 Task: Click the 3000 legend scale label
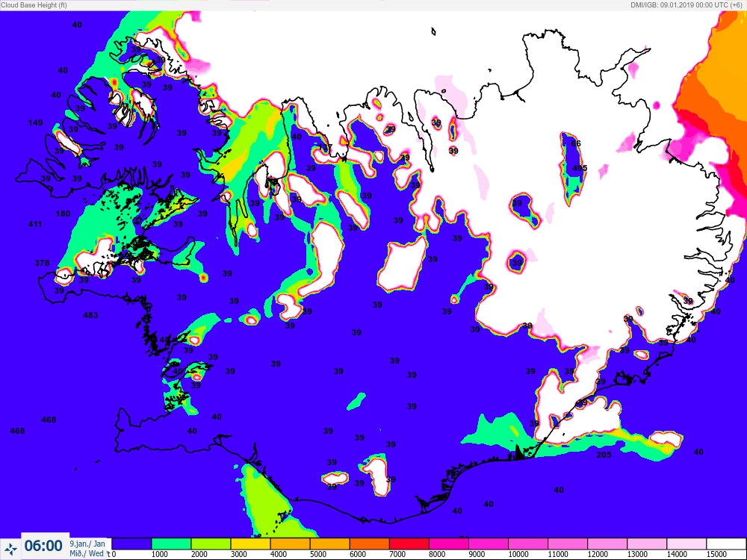(239, 554)
